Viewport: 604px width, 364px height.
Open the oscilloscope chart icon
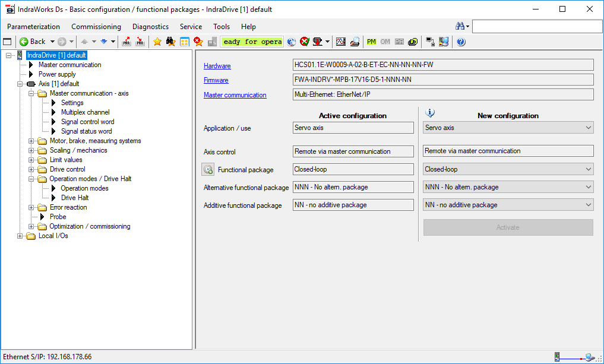340,42
